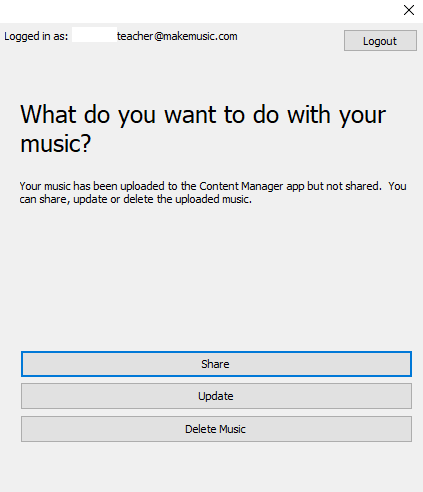
Task: Click the Logout button
Action: (x=380, y=41)
